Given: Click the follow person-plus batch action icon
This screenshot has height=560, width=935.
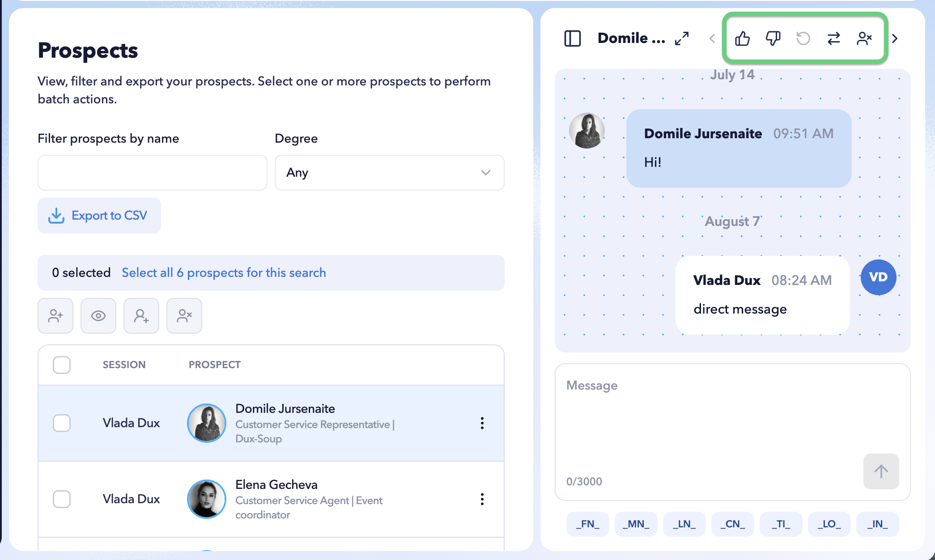Looking at the screenshot, I should coord(141,316).
